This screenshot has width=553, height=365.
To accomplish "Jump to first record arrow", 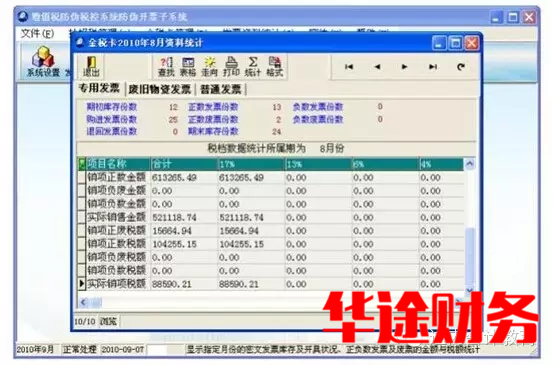I will tap(349, 67).
